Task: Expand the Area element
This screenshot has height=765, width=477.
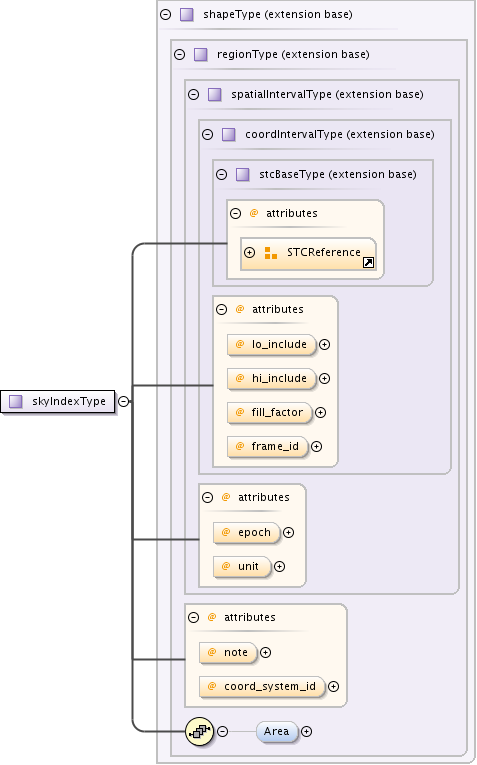Action: (306, 732)
